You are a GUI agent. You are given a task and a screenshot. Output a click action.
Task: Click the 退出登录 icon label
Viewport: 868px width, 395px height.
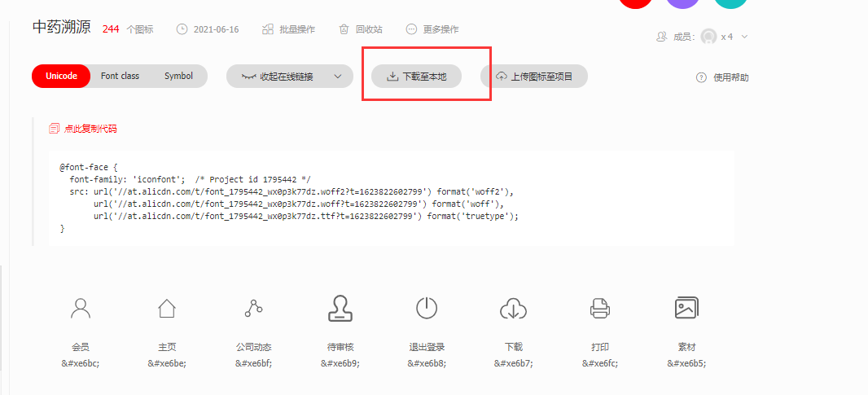tap(427, 348)
